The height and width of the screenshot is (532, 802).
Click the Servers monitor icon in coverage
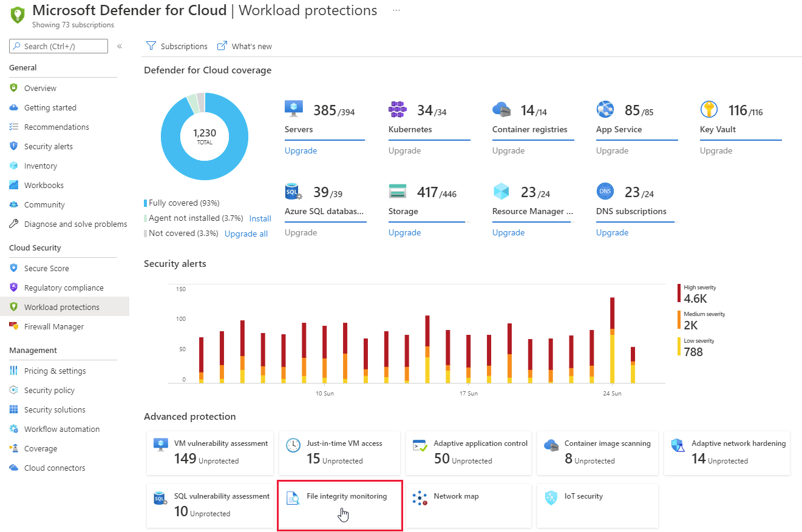pyautogui.click(x=294, y=109)
